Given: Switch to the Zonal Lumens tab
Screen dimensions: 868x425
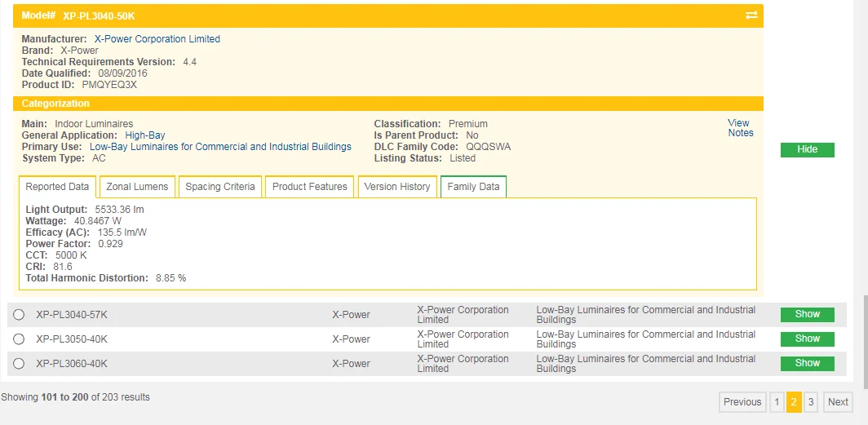Looking at the screenshot, I should point(137,187).
